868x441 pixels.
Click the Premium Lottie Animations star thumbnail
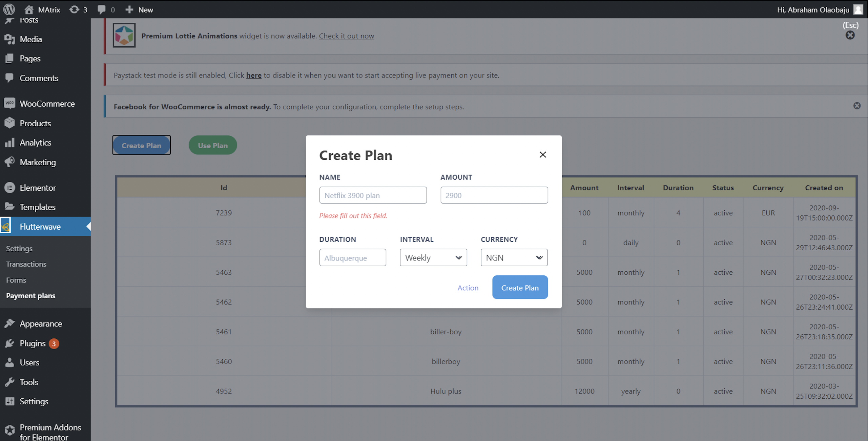124,35
